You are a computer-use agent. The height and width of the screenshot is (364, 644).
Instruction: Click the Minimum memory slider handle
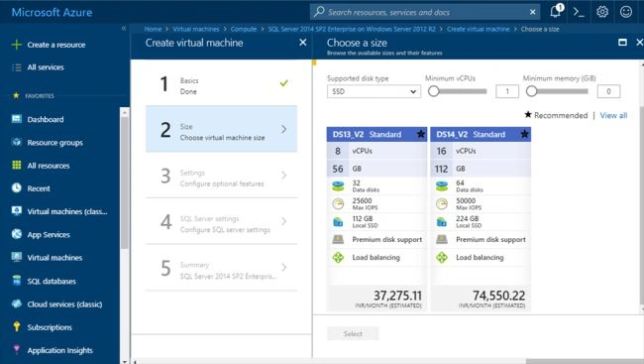click(531, 91)
